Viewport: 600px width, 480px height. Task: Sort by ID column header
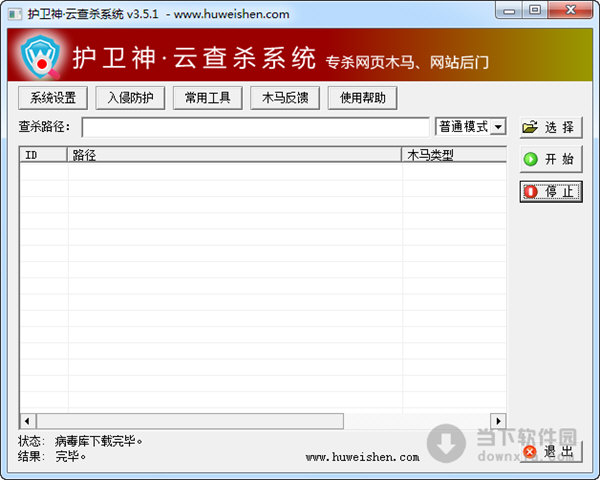[x=43, y=155]
